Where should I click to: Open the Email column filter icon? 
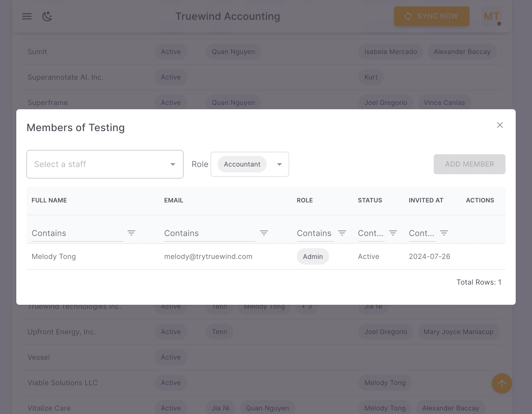tap(264, 233)
